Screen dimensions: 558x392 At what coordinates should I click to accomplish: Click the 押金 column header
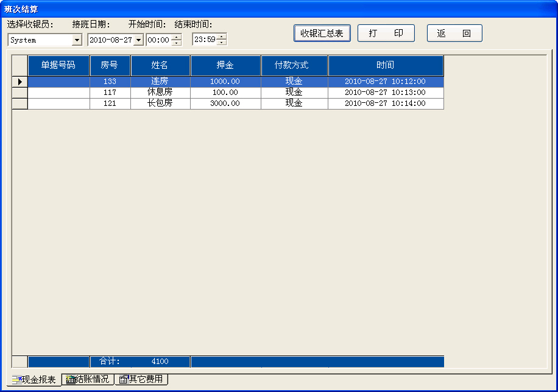pos(225,66)
